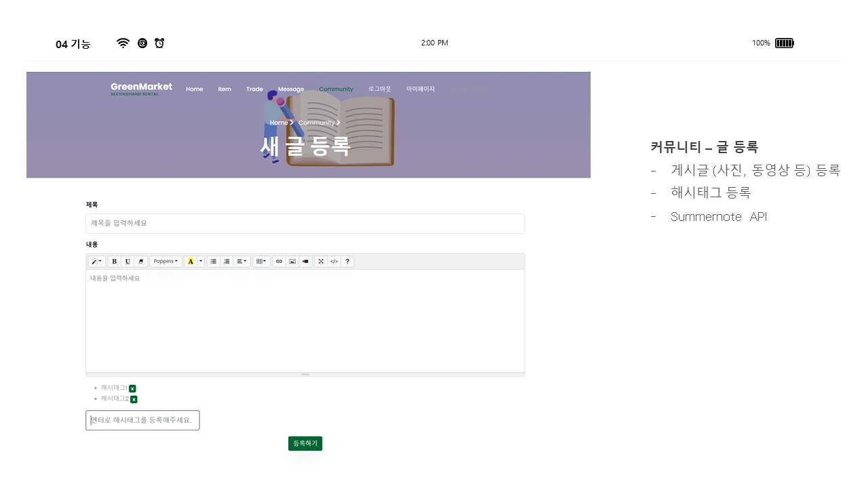Open the table insert dropdown
Viewport: 868px width, 488px height.
click(x=260, y=261)
